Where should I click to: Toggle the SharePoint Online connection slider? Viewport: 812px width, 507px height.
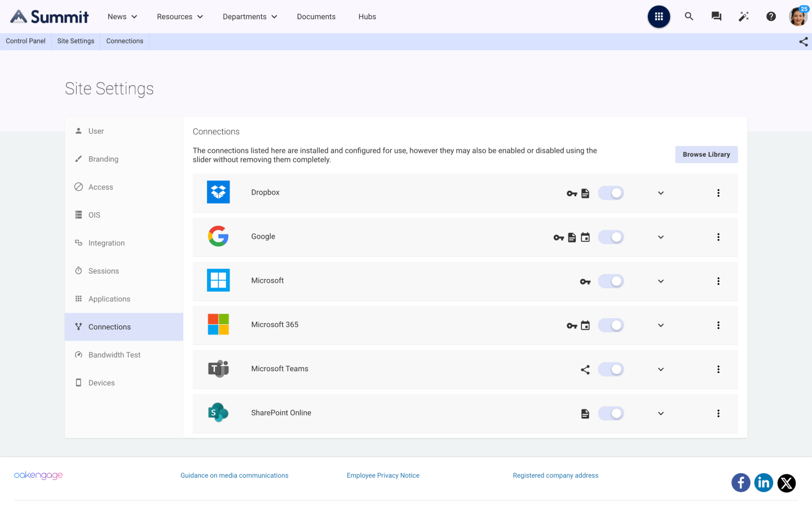click(611, 413)
